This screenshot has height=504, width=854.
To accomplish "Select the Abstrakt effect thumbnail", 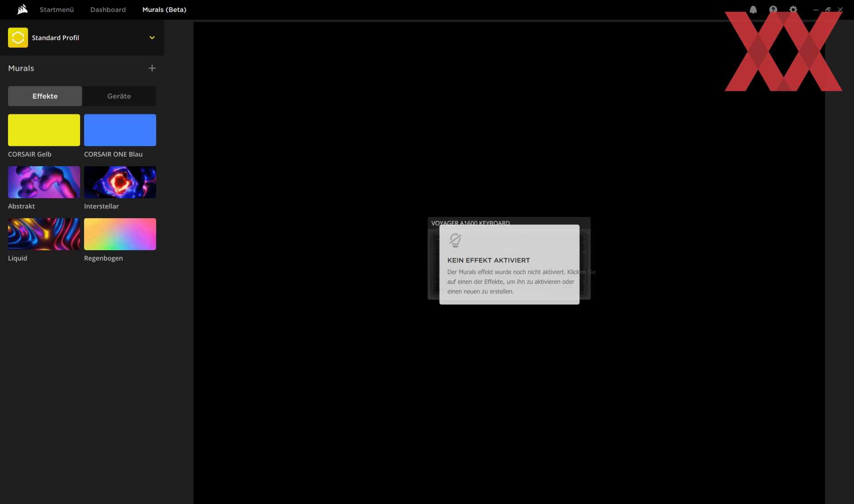I will pos(44,182).
